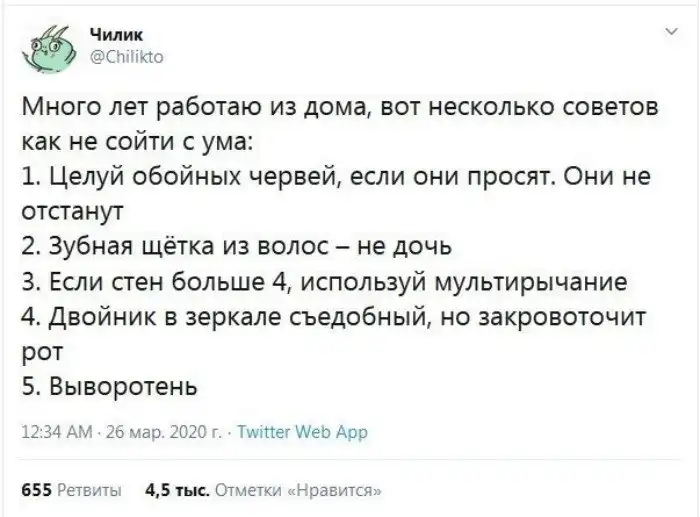Click tip 2 Зубная щётка из волос

[237, 243]
